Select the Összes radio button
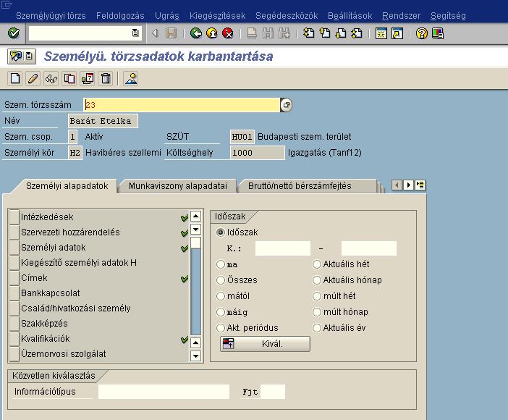508x420 pixels. point(220,280)
